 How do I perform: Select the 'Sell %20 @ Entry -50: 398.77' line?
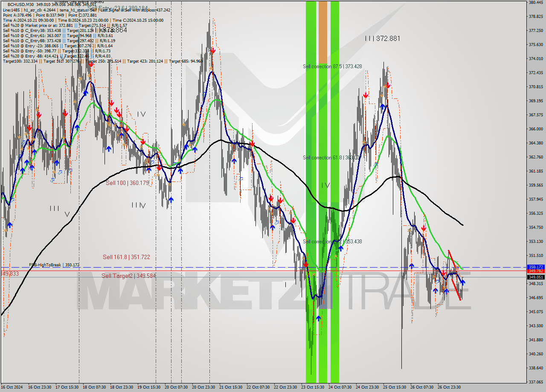57,51
